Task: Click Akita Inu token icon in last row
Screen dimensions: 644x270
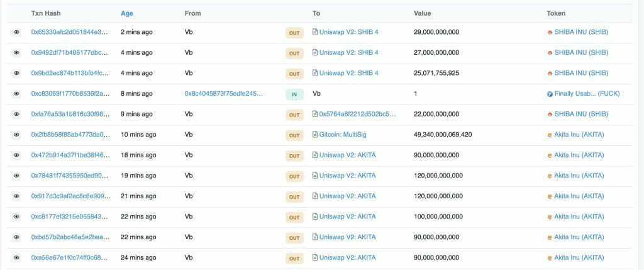Action: pos(550,258)
